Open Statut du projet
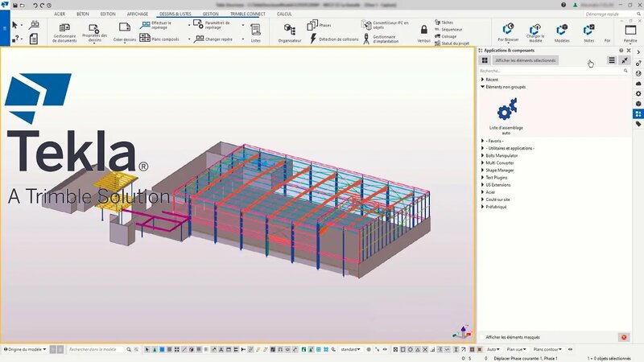Image resolution: width=644 pixels, height=362 pixels. (x=452, y=43)
